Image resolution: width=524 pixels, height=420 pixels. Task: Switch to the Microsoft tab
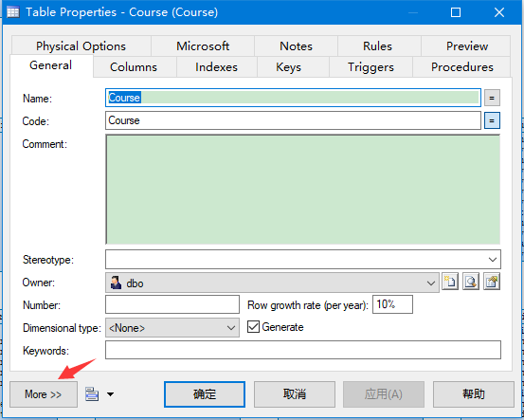coord(203,46)
